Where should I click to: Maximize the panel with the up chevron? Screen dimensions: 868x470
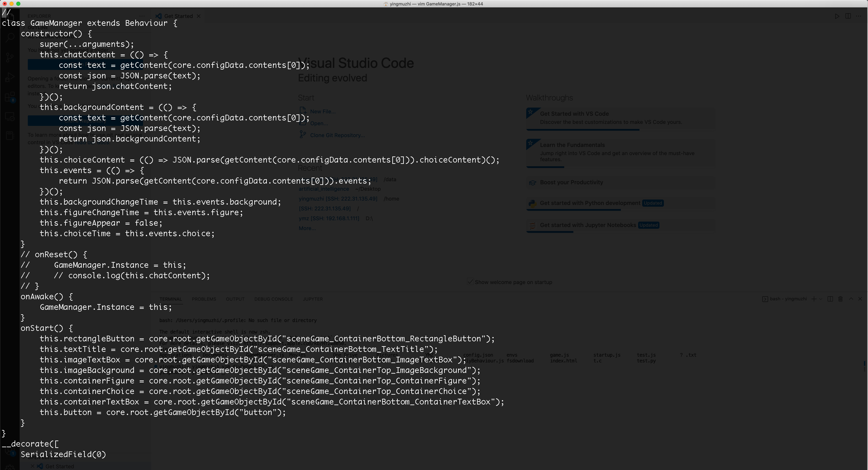click(x=851, y=299)
